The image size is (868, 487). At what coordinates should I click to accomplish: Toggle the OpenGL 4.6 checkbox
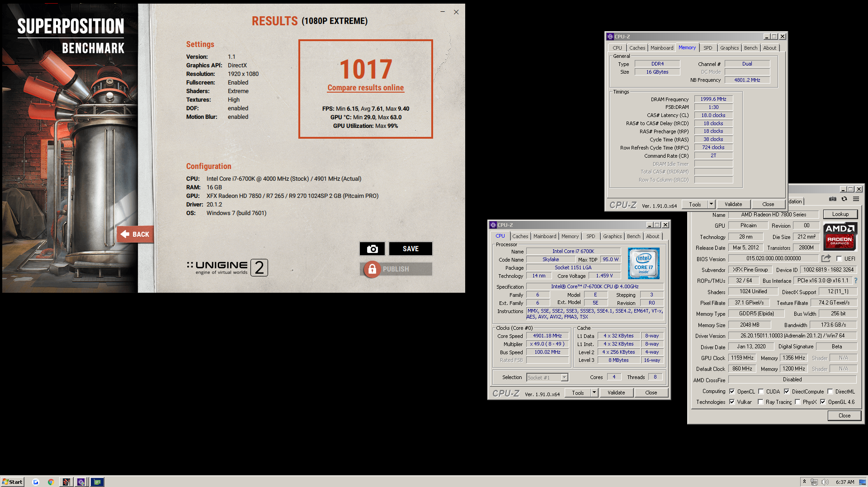tap(823, 402)
